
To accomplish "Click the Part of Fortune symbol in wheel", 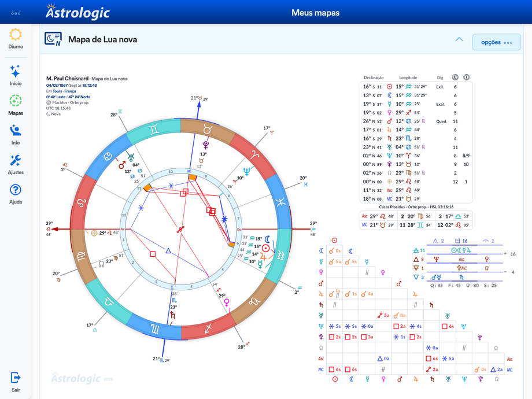I will click(94, 233).
